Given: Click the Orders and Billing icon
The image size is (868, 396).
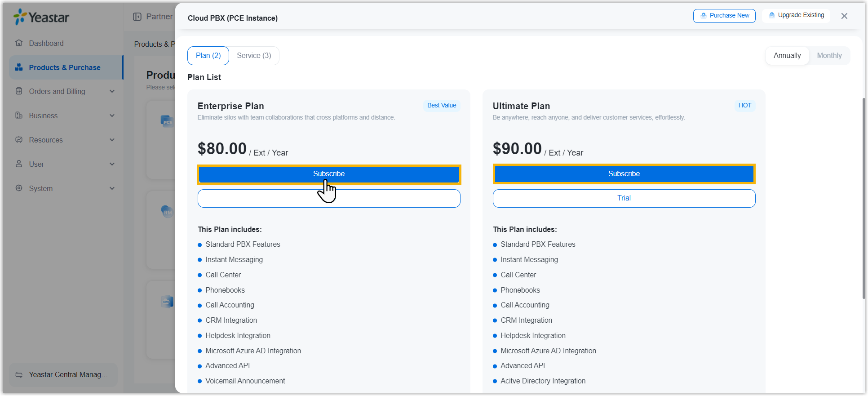Looking at the screenshot, I should 19,91.
